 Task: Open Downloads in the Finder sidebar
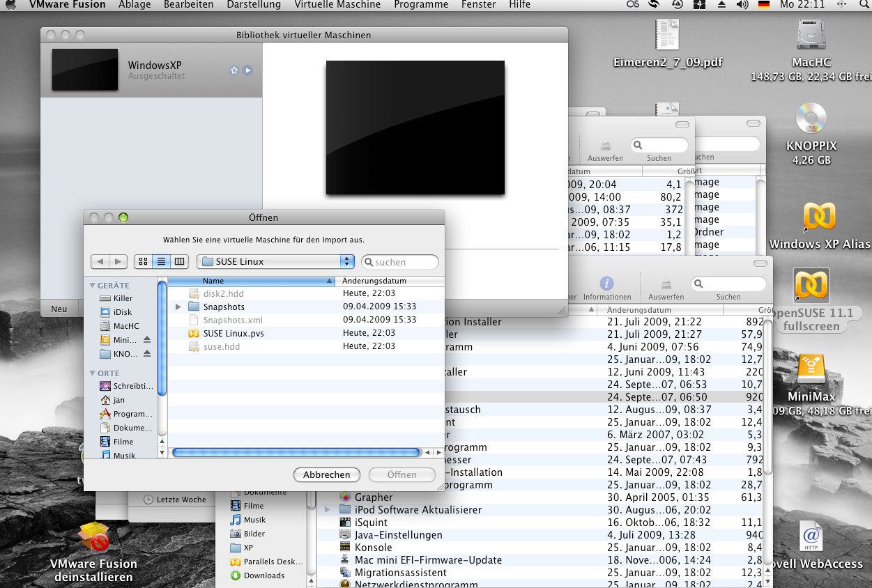tap(258, 575)
